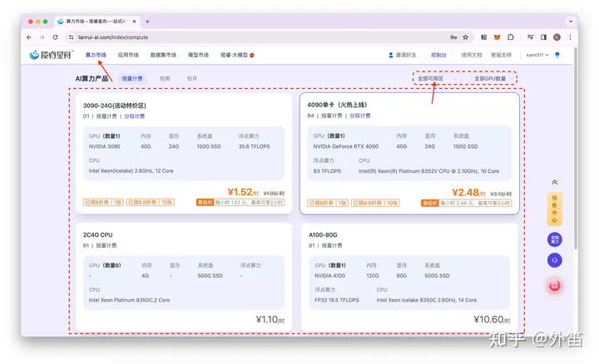Open the A100-80G card title

tap(323, 234)
